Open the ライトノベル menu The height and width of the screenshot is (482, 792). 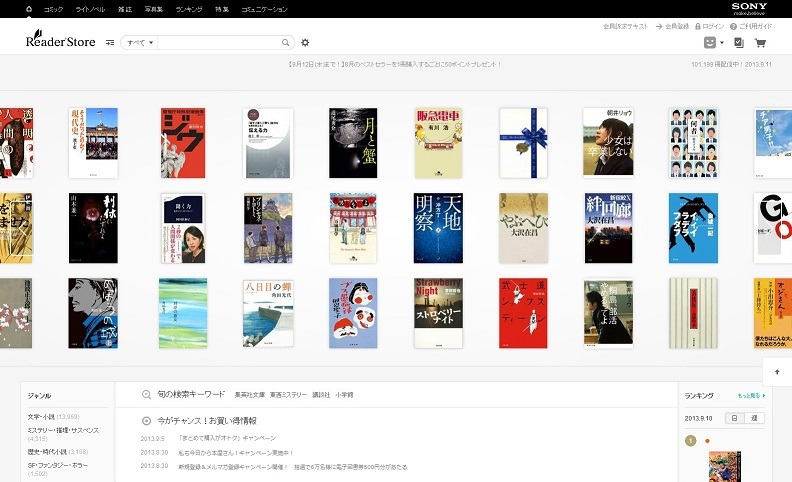pos(90,9)
